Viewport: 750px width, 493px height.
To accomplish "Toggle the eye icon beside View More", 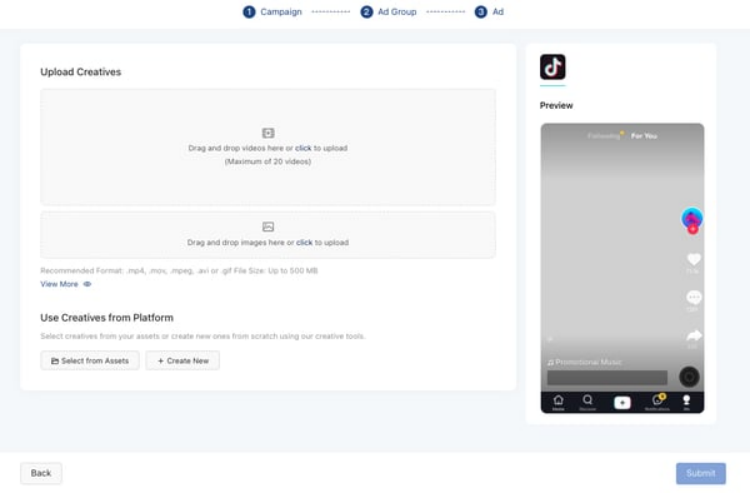I will tap(87, 284).
